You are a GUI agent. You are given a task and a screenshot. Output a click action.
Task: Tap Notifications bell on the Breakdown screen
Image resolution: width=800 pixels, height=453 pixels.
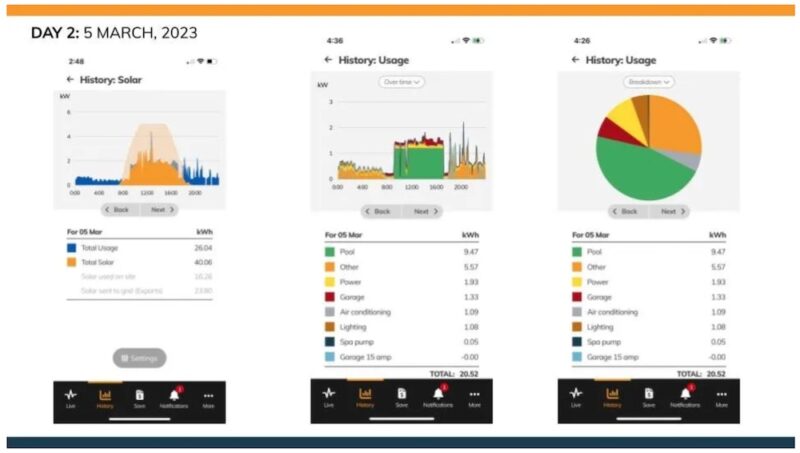[x=685, y=397]
